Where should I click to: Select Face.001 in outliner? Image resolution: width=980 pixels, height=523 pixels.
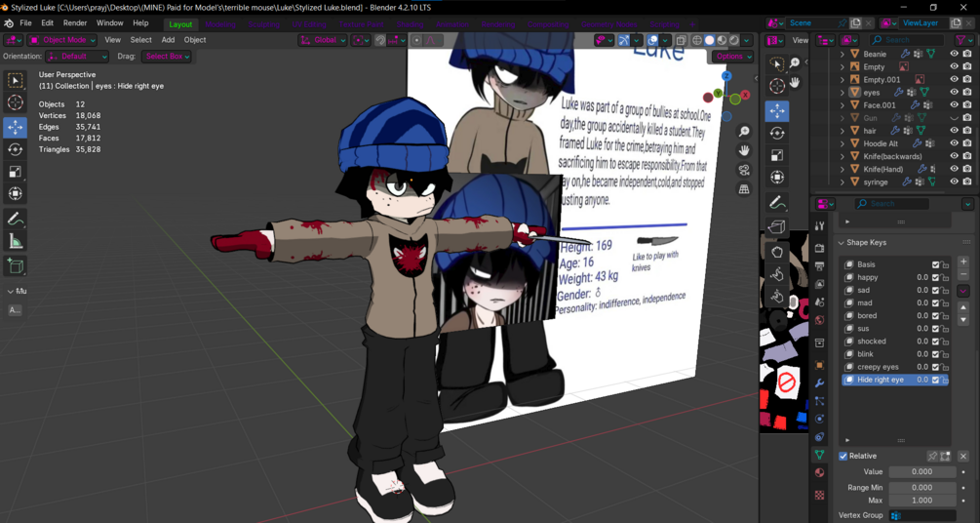click(880, 105)
